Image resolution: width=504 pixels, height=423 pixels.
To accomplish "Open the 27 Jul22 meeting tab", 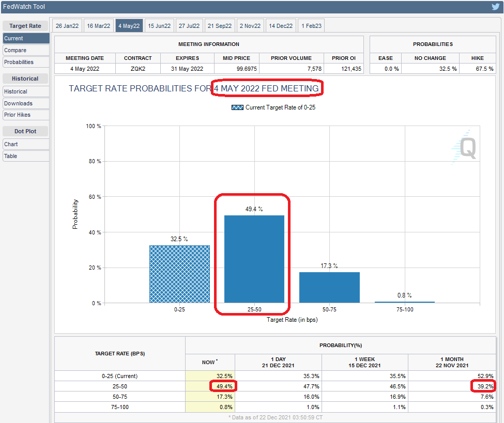I will coord(189,26).
